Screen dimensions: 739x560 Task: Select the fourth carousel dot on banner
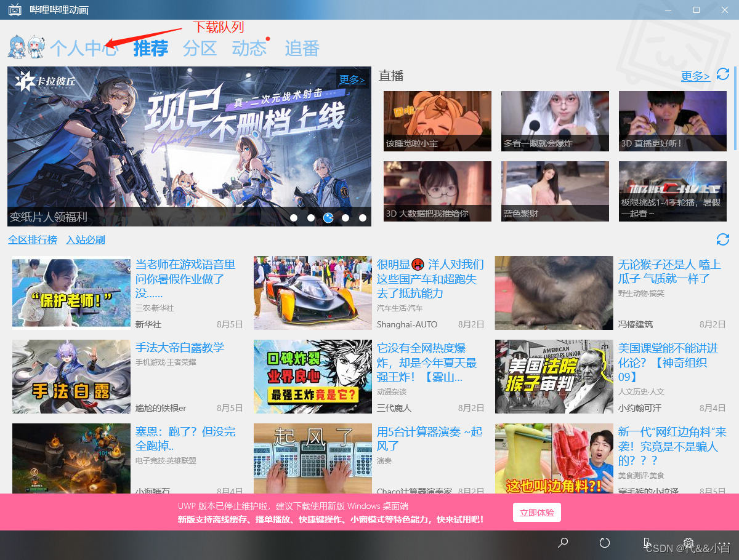345,217
